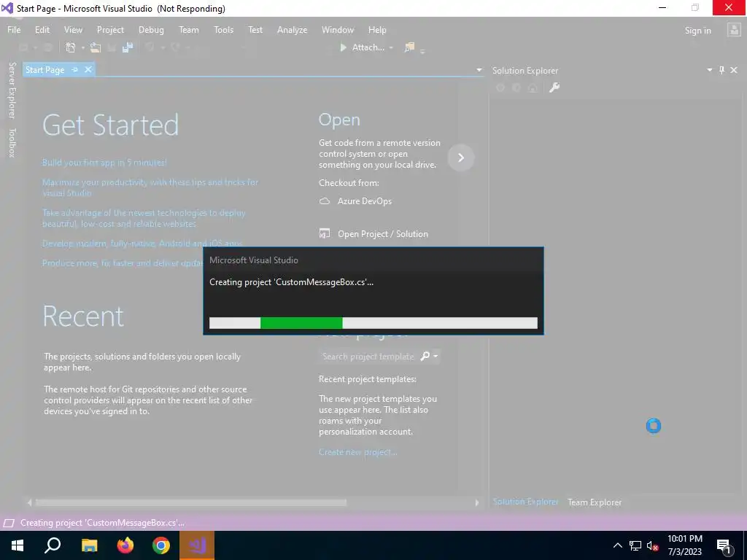The image size is (747, 560).
Task: Open the View menu
Action: click(73, 29)
